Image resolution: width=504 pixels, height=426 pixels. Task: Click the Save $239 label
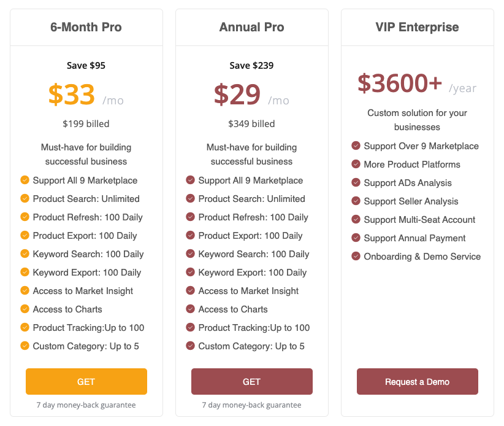251,66
